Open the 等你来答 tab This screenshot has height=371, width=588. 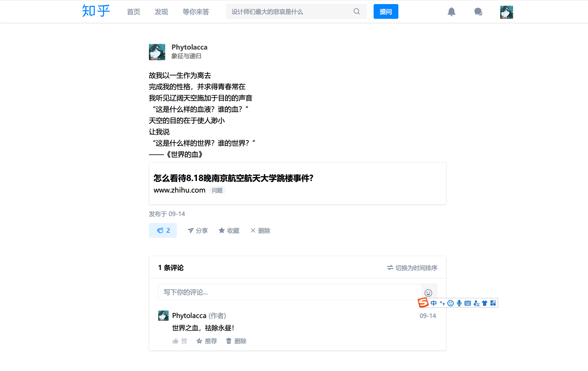pos(196,12)
